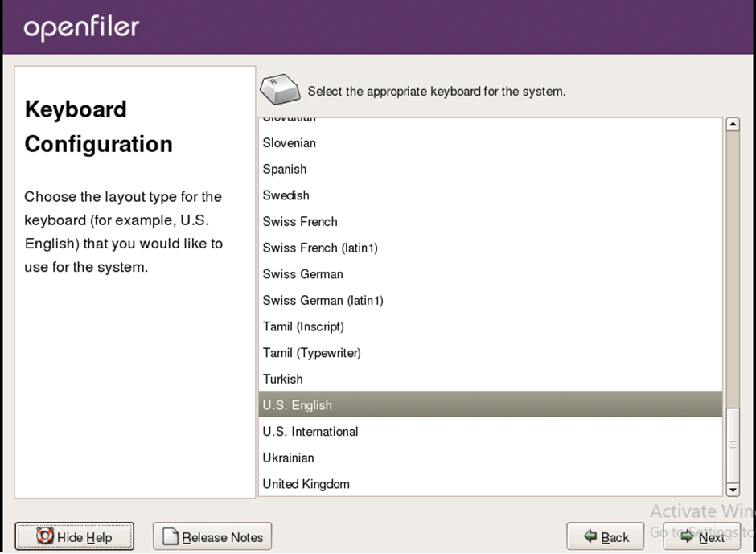
Task: Pick Tamil (Inscript) keyboard
Action: pyautogui.click(x=491, y=327)
